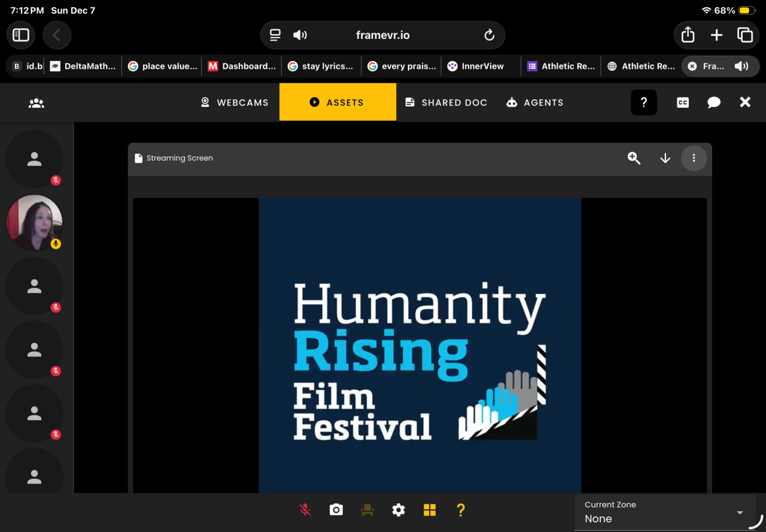Switch to the Webcams view
766x532 pixels.
click(x=235, y=102)
